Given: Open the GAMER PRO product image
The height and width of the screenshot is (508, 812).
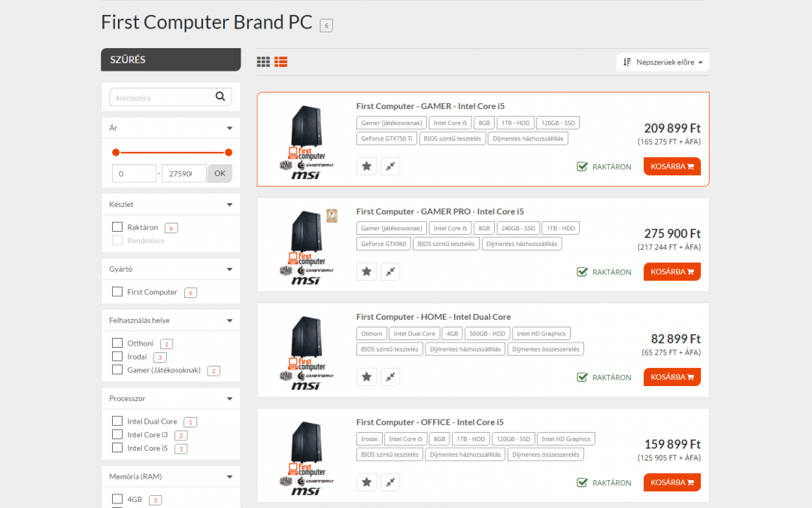Looking at the screenshot, I should 307,247.
